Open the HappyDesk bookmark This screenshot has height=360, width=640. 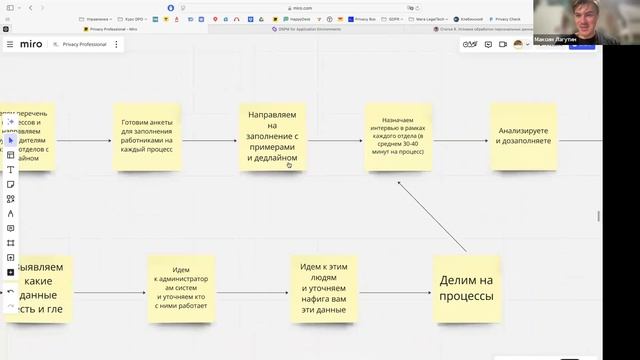click(x=297, y=19)
